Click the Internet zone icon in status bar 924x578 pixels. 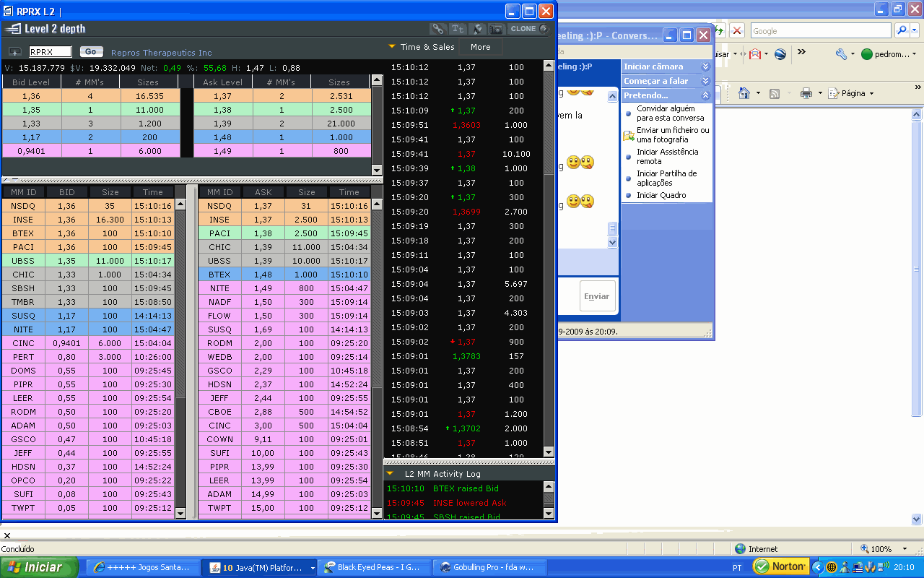point(741,549)
